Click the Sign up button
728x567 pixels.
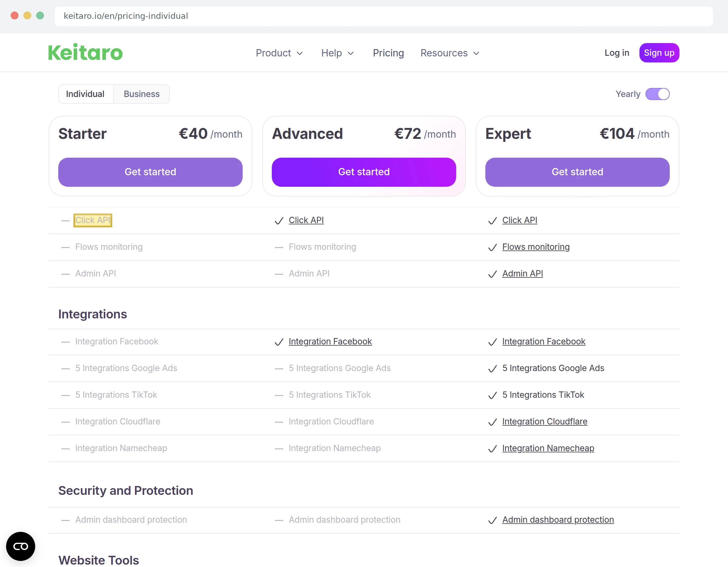tap(659, 53)
